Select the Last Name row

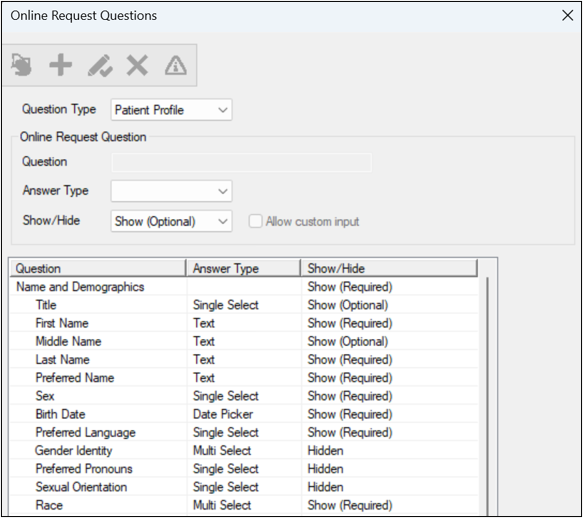tap(244, 360)
